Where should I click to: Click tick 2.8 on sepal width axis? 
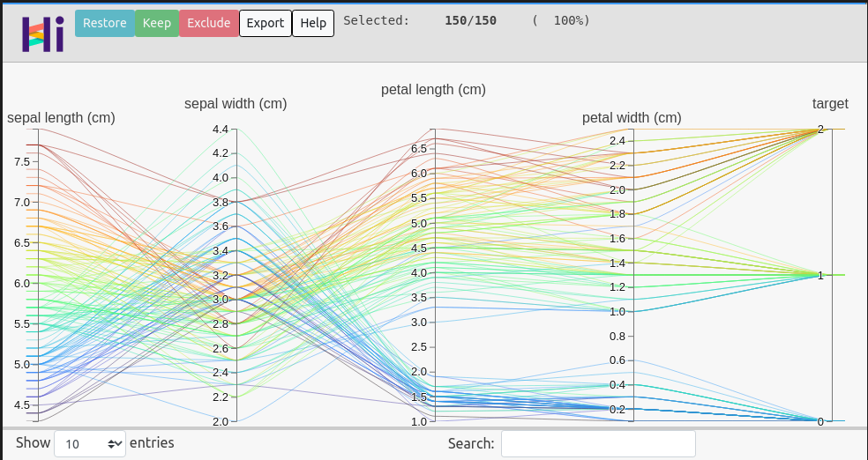click(221, 324)
